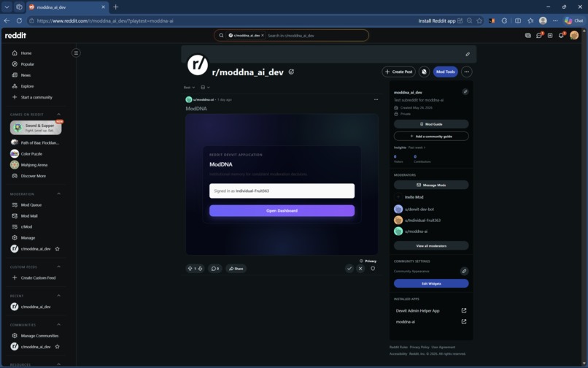Open Mahjong Arena game
This screenshot has width=588, height=368.
[34, 165]
